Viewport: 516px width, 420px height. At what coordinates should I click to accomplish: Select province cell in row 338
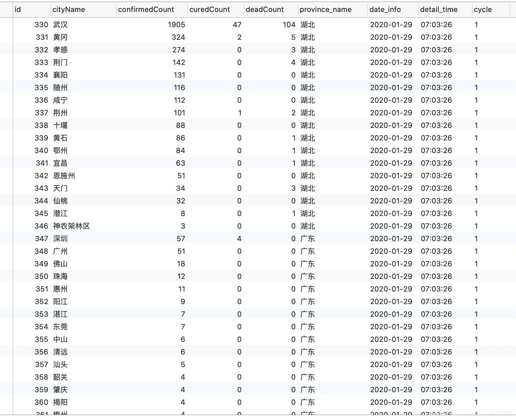point(308,125)
